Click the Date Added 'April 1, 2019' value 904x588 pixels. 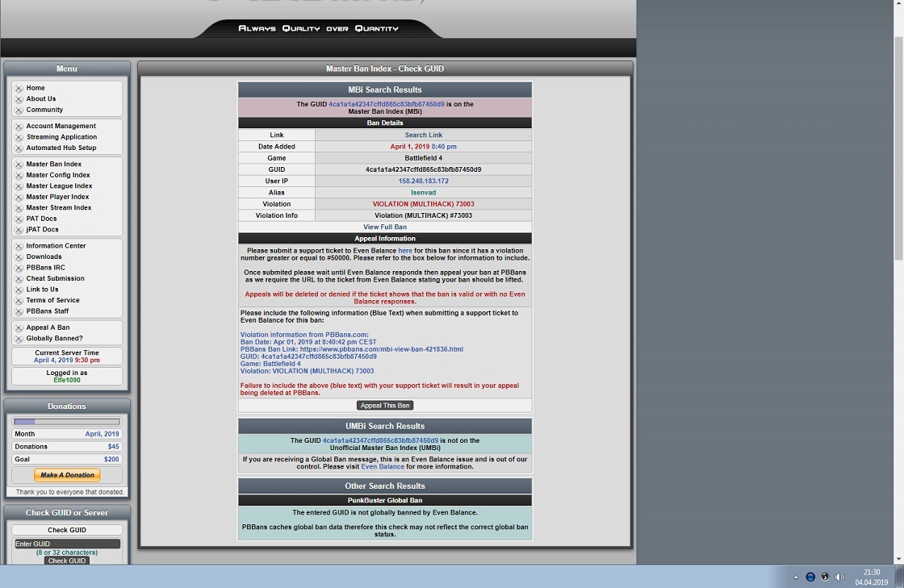[x=410, y=146]
